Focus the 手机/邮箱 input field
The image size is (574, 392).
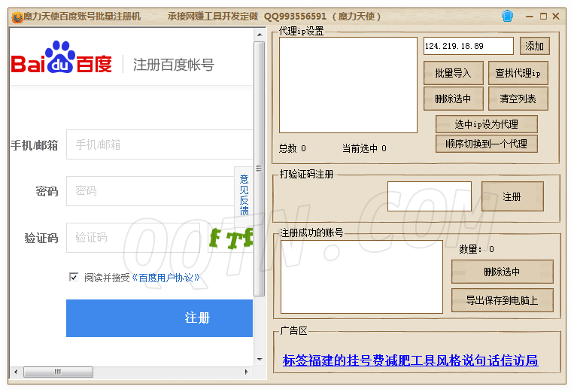[159, 144]
